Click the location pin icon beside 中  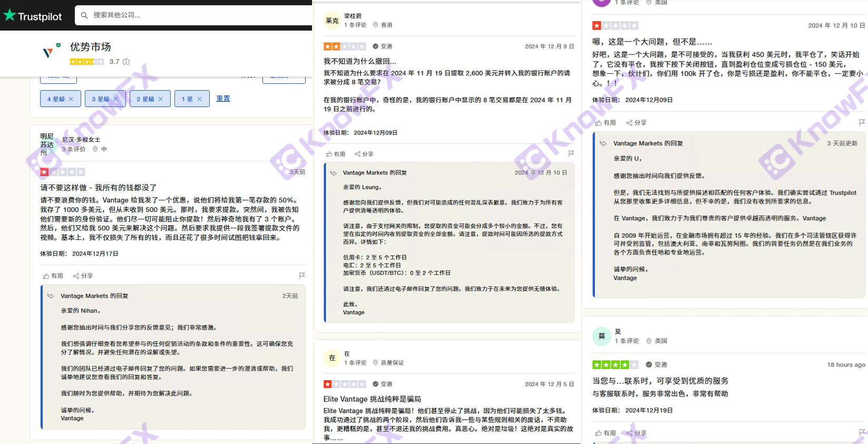tap(95, 149)
